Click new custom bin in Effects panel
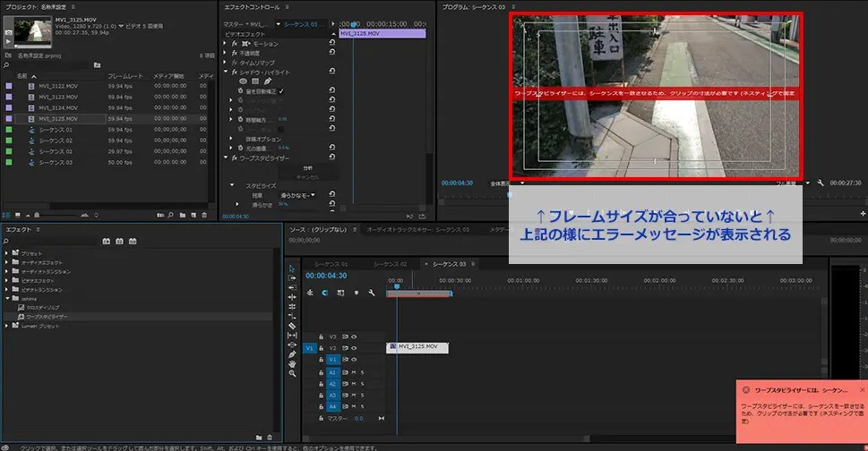This screenshot has height=451, width=868. (x=259, y=438)
